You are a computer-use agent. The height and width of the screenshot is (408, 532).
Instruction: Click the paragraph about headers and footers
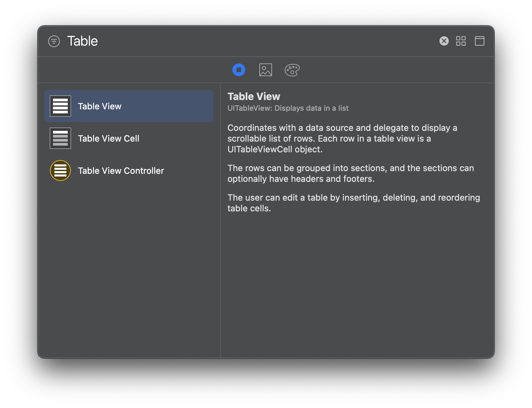[351, 173]
